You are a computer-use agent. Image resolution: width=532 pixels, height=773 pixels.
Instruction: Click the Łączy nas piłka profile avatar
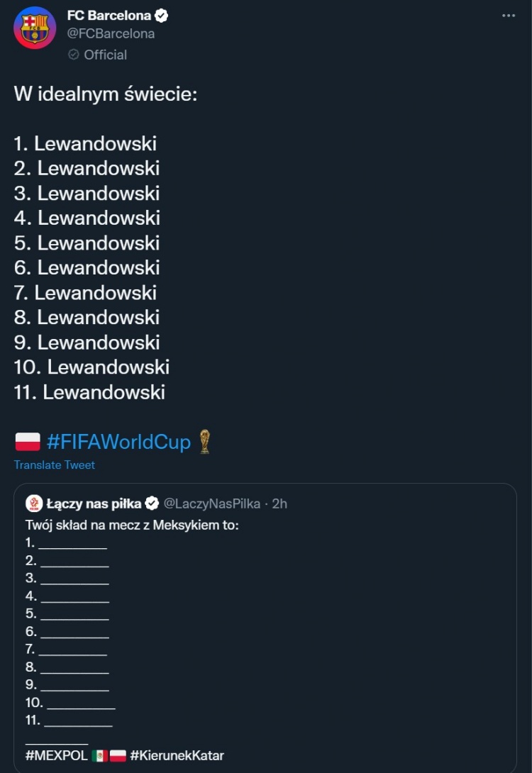coord(34,504)
